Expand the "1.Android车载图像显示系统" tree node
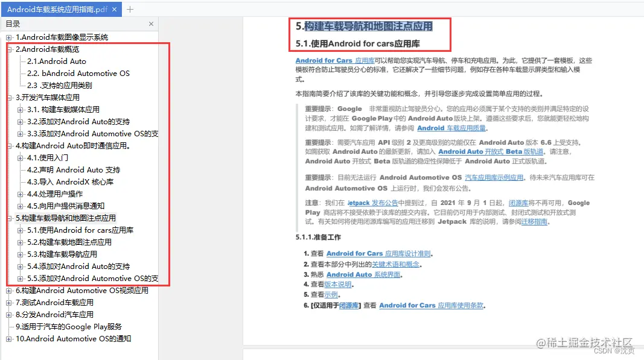This screenshot has width=644, height=360. click(8, 37)
